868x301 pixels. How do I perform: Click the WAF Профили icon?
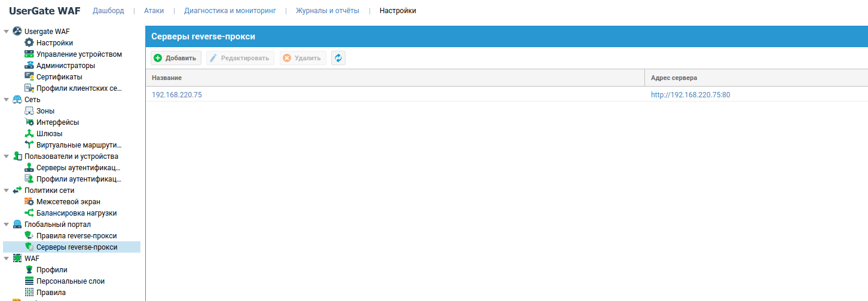(29, 270)
